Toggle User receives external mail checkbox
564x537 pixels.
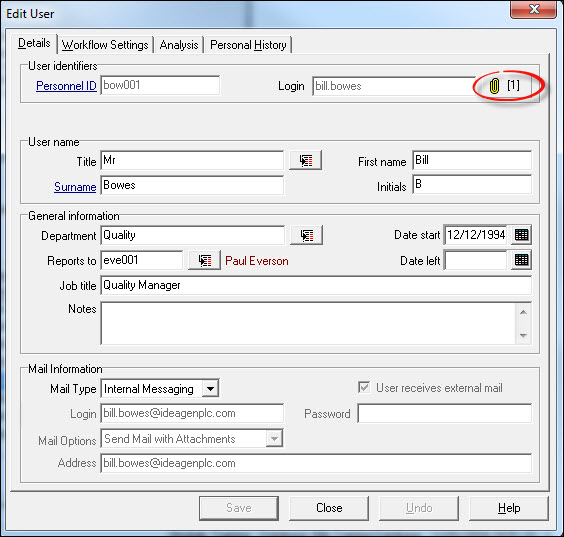tap(364, 387)
